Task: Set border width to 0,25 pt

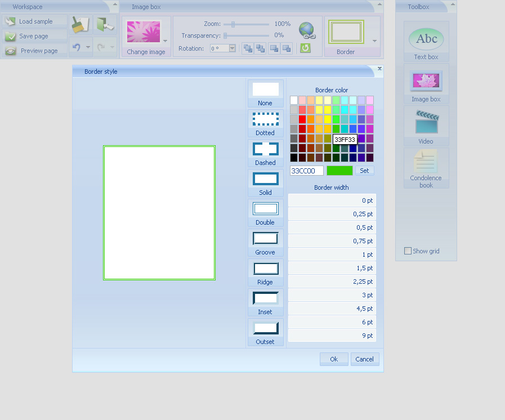Action: click(x=332, y=214)
